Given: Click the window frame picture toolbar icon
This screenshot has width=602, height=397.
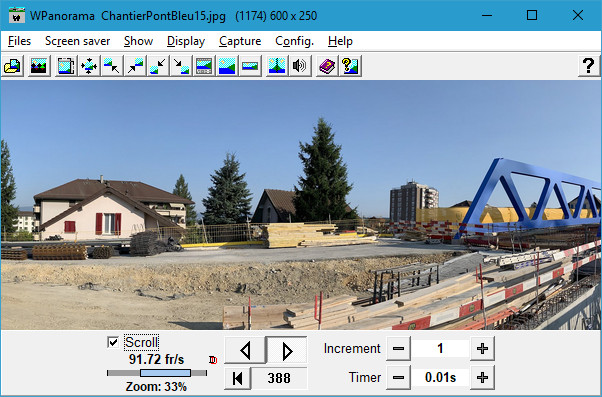Looking at the screenshot, I should click(66, 66).
